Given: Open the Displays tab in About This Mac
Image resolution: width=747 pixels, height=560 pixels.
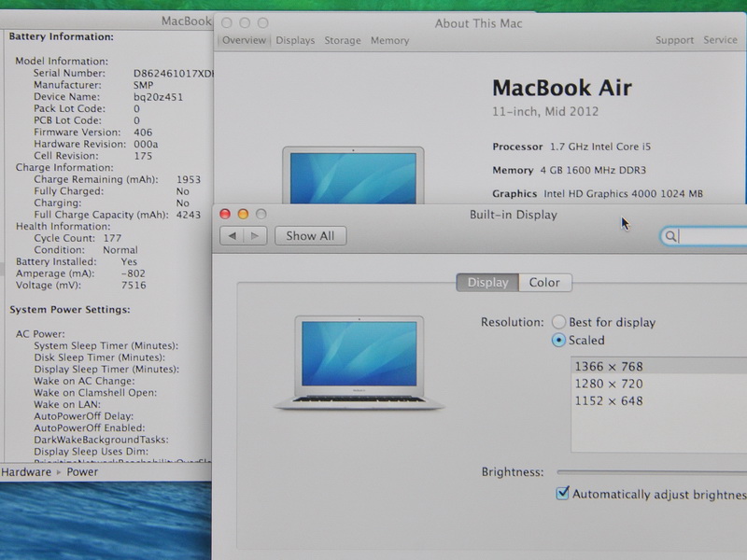Looking at the screenshot, I should 295,40.
